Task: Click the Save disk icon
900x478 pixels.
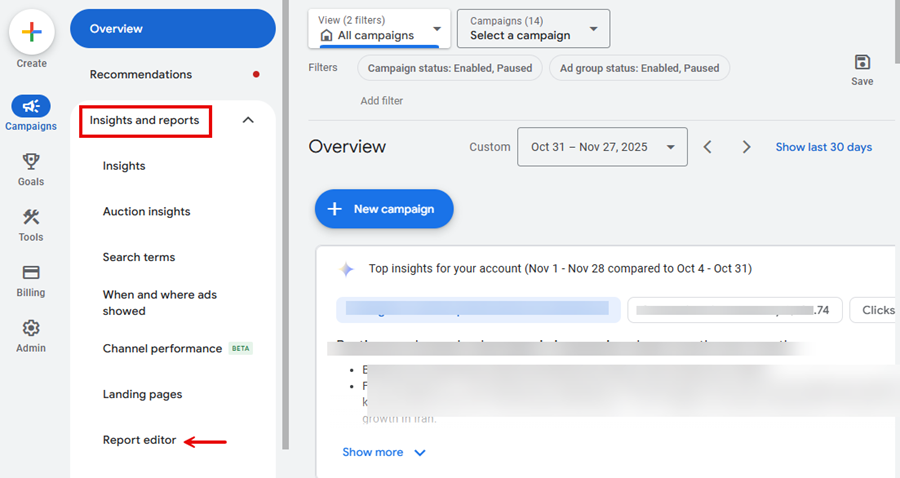Action: [x=862, y=62]
